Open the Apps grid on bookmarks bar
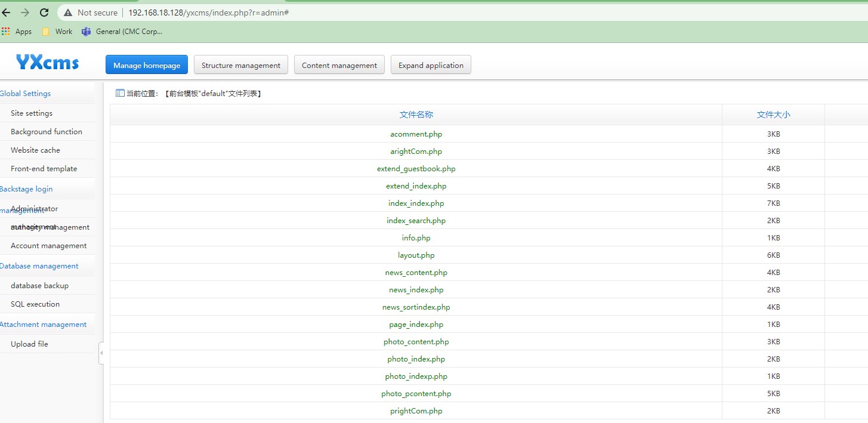This screenshot has width=868, height=423. tap(7, 31)
